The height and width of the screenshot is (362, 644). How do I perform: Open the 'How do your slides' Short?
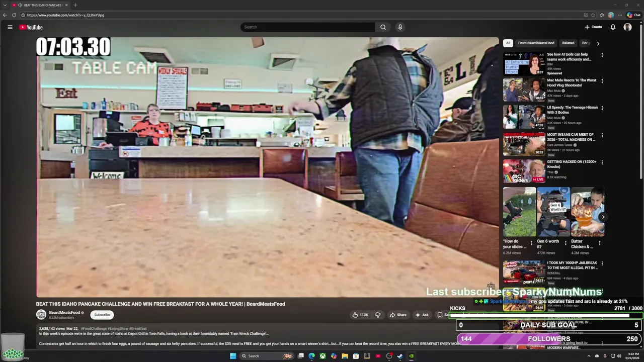pyautogui.click(x=519, y=212)
